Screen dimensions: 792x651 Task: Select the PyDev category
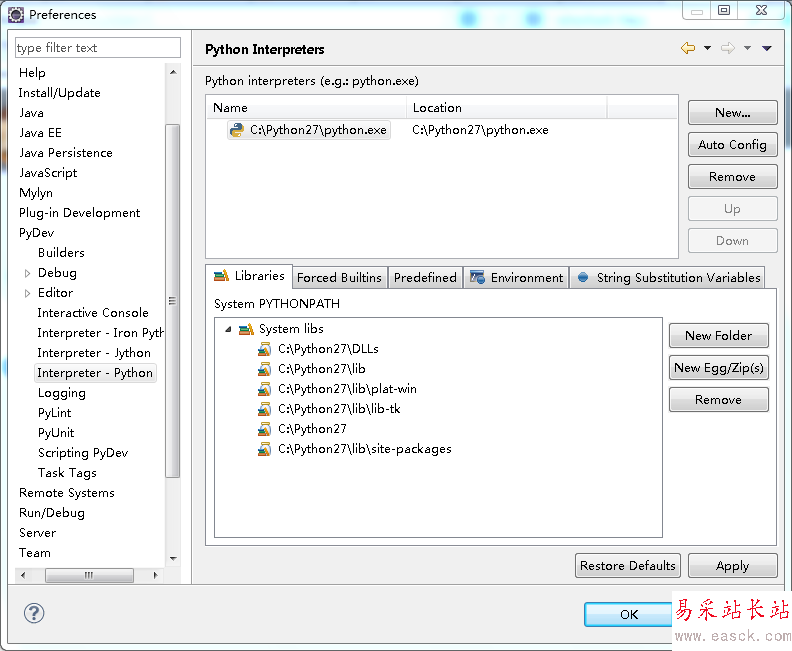[36, 233]
